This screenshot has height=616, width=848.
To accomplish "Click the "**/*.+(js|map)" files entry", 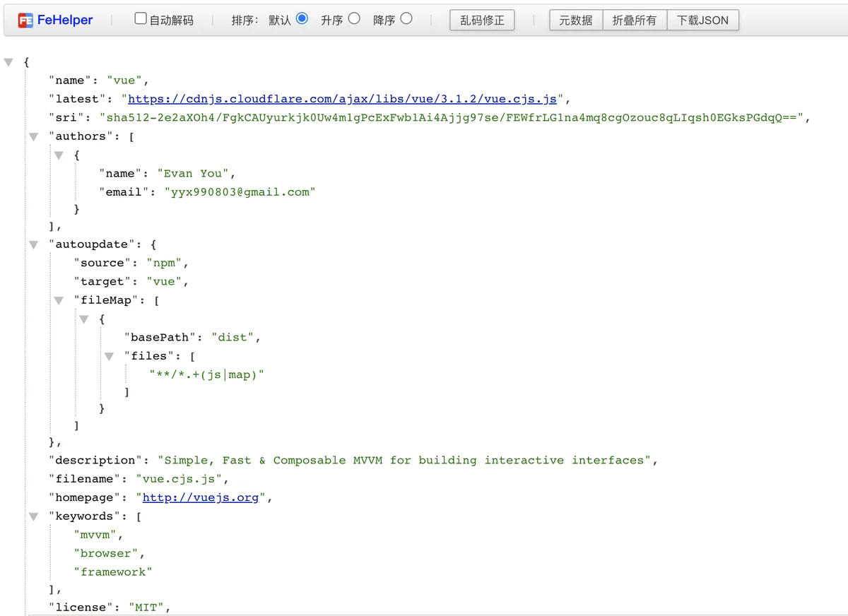I will (x=206, y=374).
